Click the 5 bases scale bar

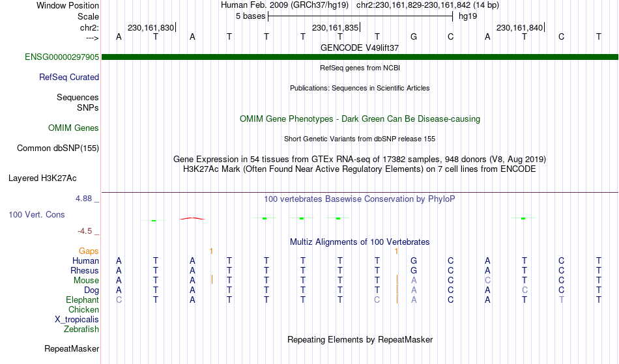coord(360,16)
